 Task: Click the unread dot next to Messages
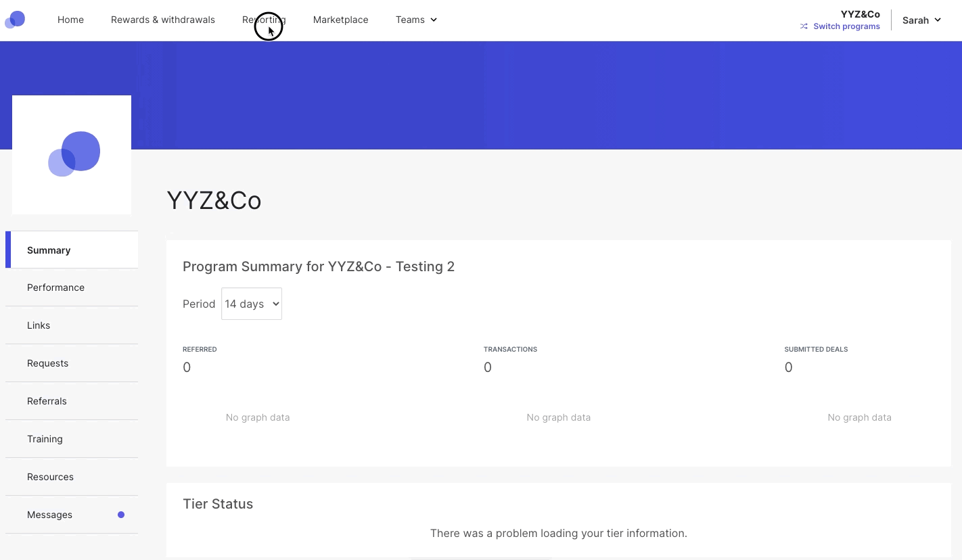tap(121, 515)
